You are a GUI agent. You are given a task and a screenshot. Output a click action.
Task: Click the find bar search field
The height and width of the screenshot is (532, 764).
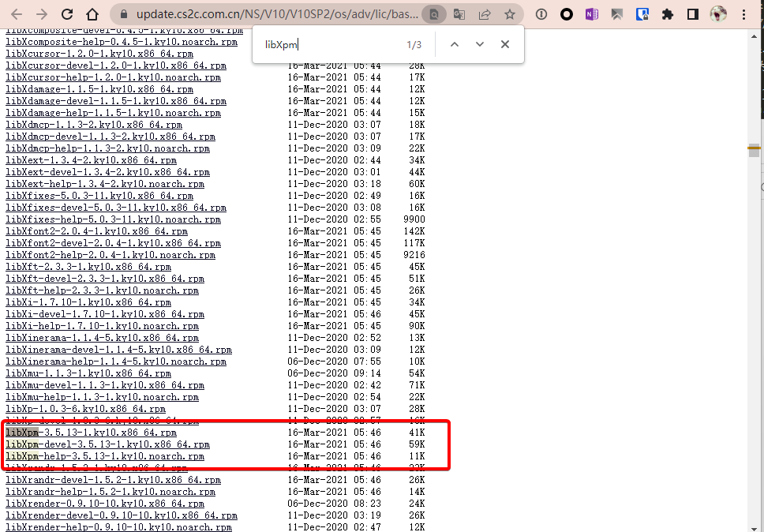tap(331, 45)
